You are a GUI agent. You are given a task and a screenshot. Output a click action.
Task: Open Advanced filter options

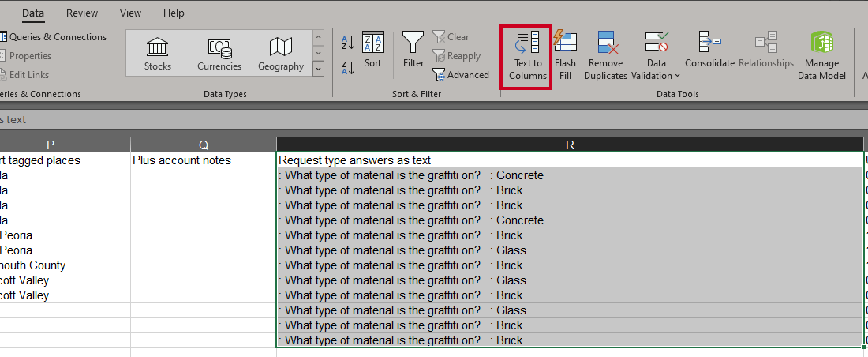tap(461, 75)
